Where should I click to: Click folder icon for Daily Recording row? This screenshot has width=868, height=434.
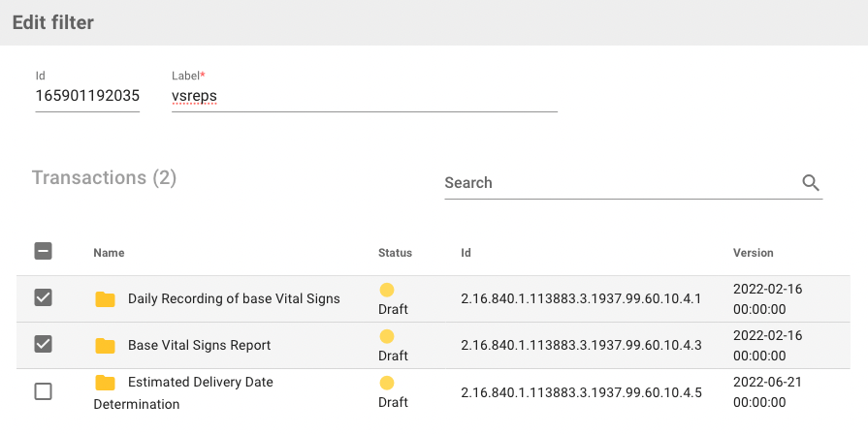pyautogui.click(x=105, y=299)
